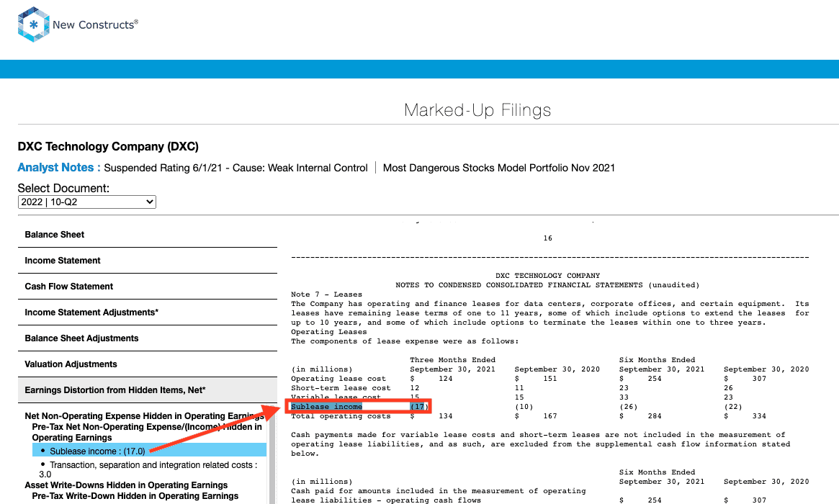Click the operating lease cost value '124'
Viewport: 839px width, 504px height.
tap(445, 378)
